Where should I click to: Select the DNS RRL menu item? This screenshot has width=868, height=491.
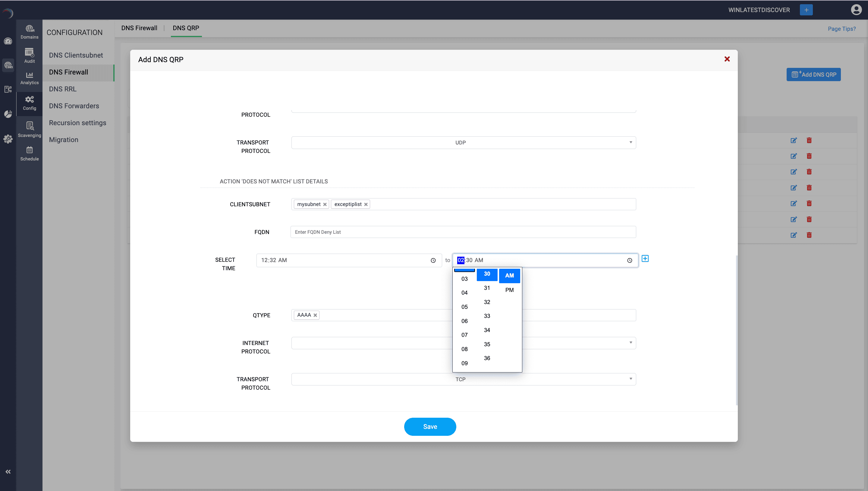[x=63, y=89]
